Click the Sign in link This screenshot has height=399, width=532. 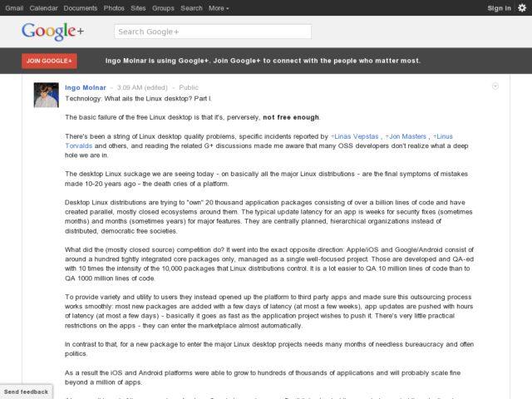499,7
